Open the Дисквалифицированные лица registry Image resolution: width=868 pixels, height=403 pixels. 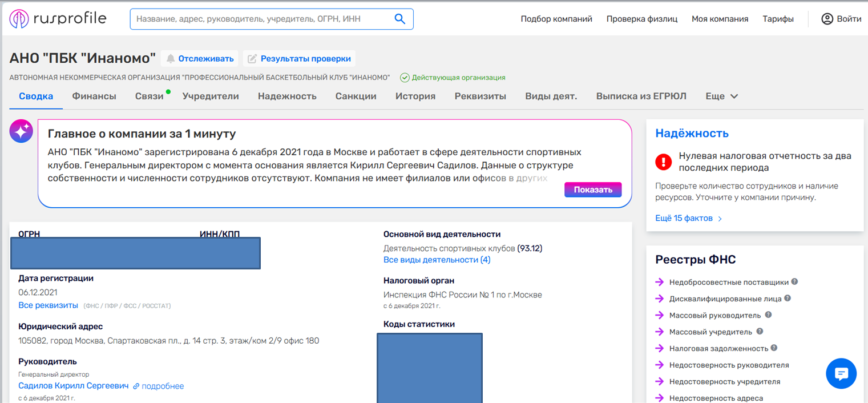(x=725, y=299)
